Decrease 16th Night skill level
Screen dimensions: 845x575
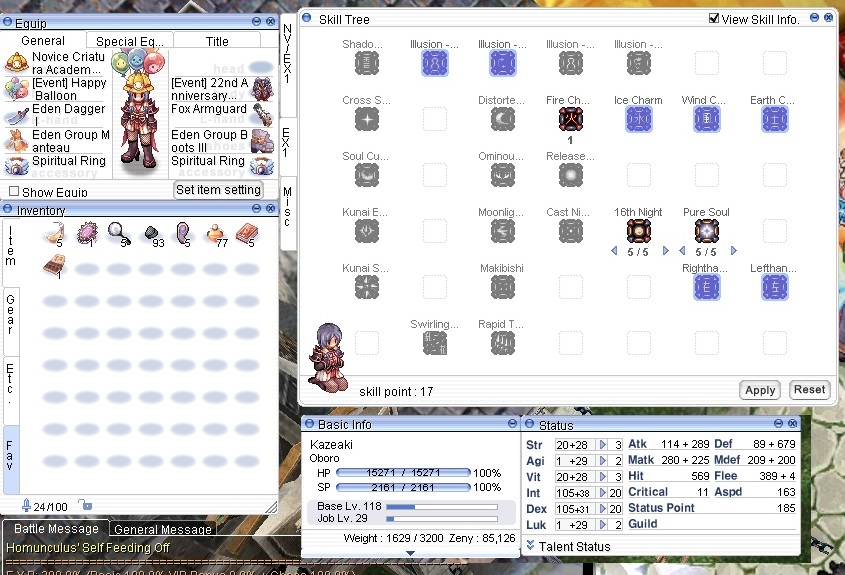614,251
